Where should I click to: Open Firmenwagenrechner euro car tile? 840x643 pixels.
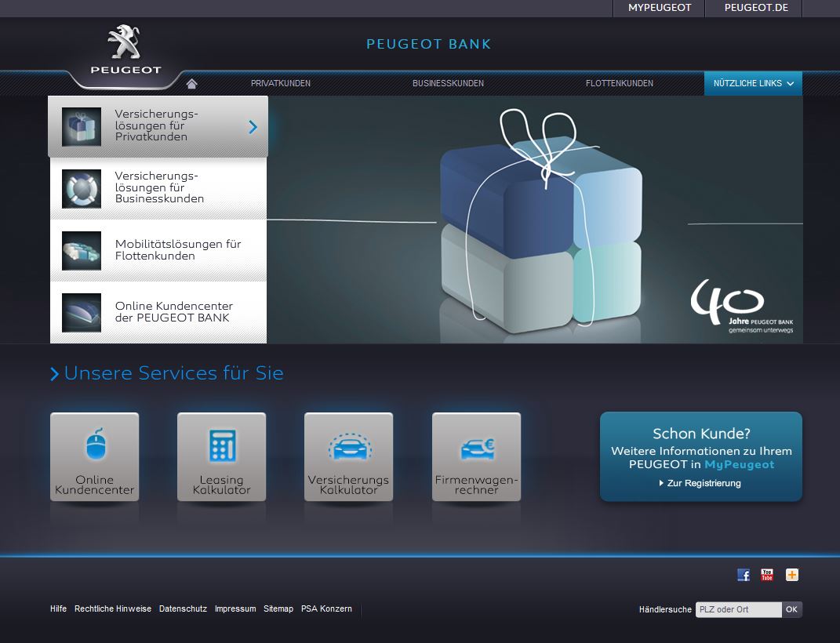(x=476, y=456)
